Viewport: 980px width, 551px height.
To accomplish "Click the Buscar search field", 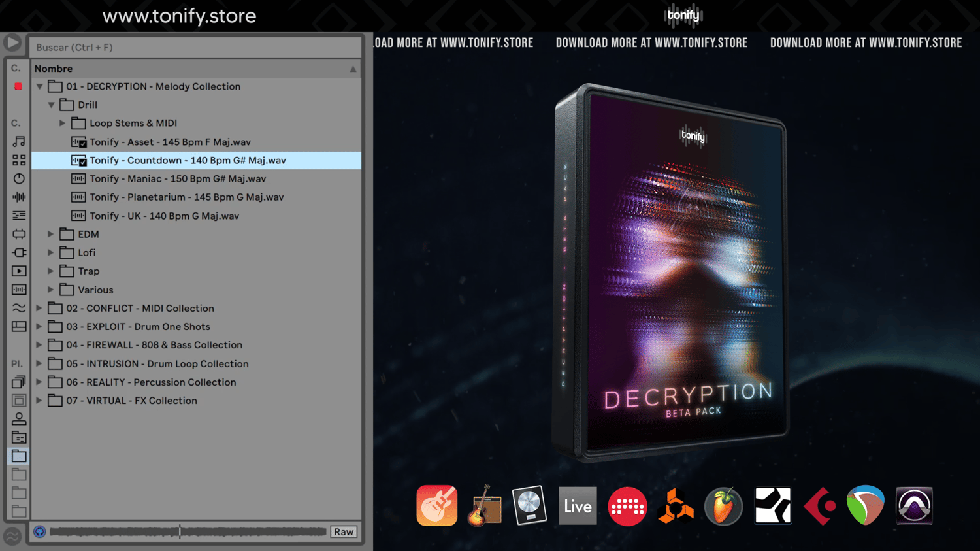I will (x=195, y=47).
